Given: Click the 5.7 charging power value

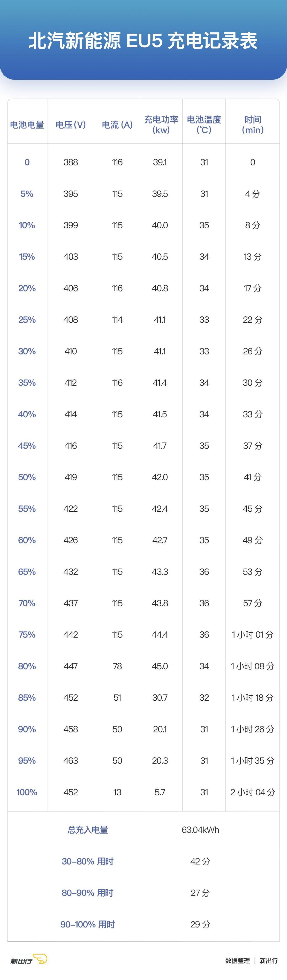Looking at the screenshot, I should click(x=160, y=792).
